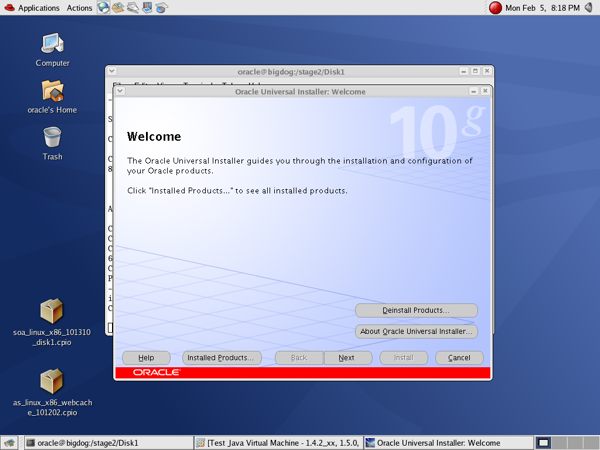
Task: Open the presentation panel launcher icon
Action: click(x=147, y=7)
